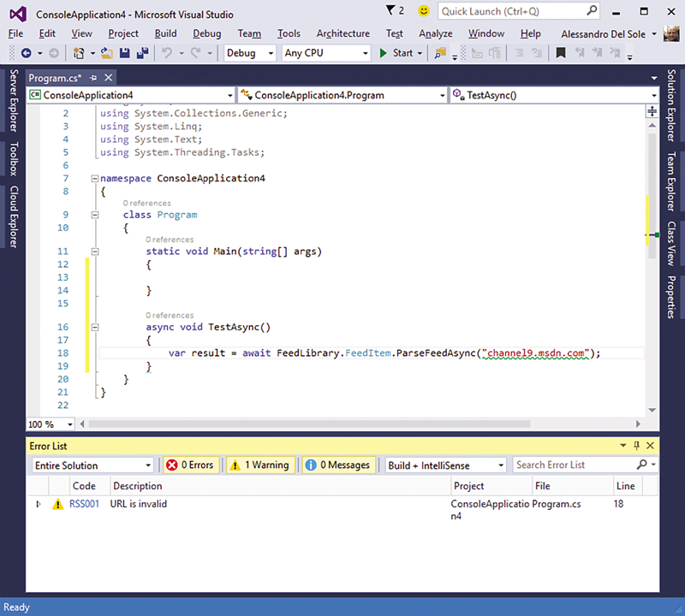Open the notifications flag icon
The height and width of the screenshot is (616, 685).
(390, 10)
